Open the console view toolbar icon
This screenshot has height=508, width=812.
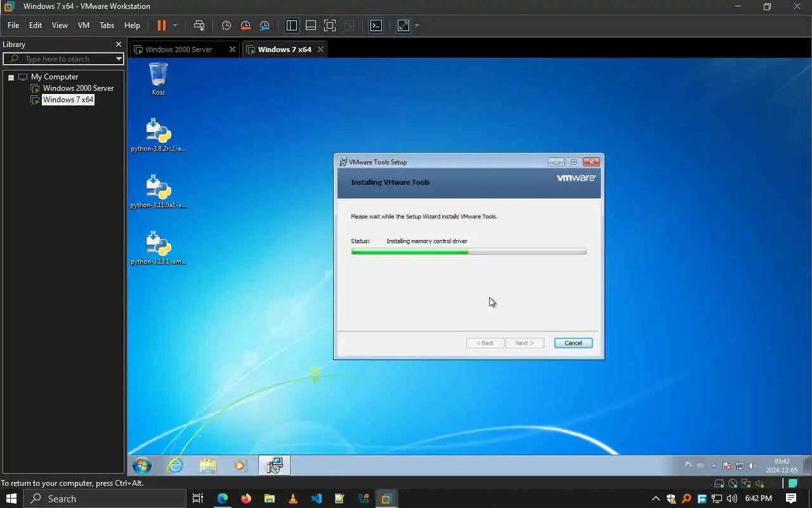(376, 25)
